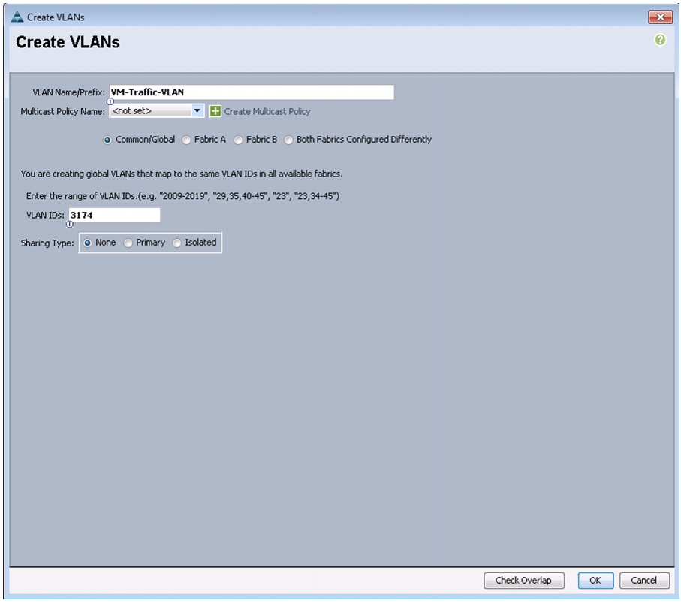681x616 pixels.
Task: Set Sharing Type to Isolated
Action: point(176,243)
